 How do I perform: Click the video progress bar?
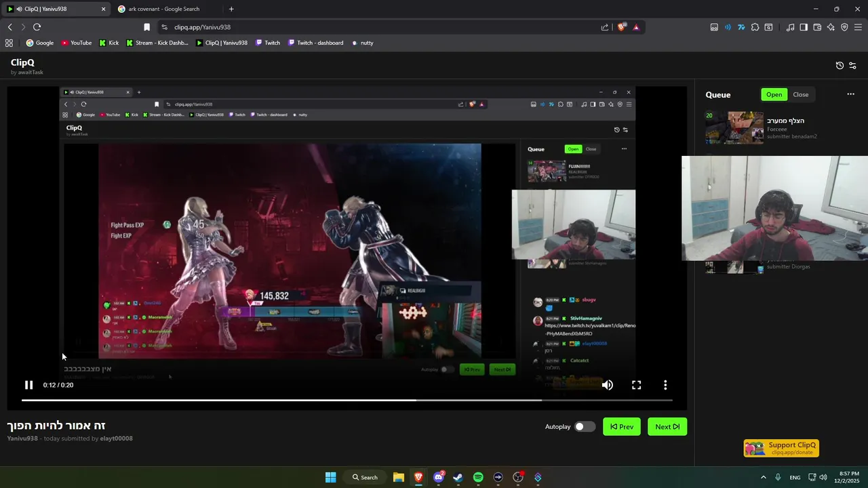pos(347,400)
